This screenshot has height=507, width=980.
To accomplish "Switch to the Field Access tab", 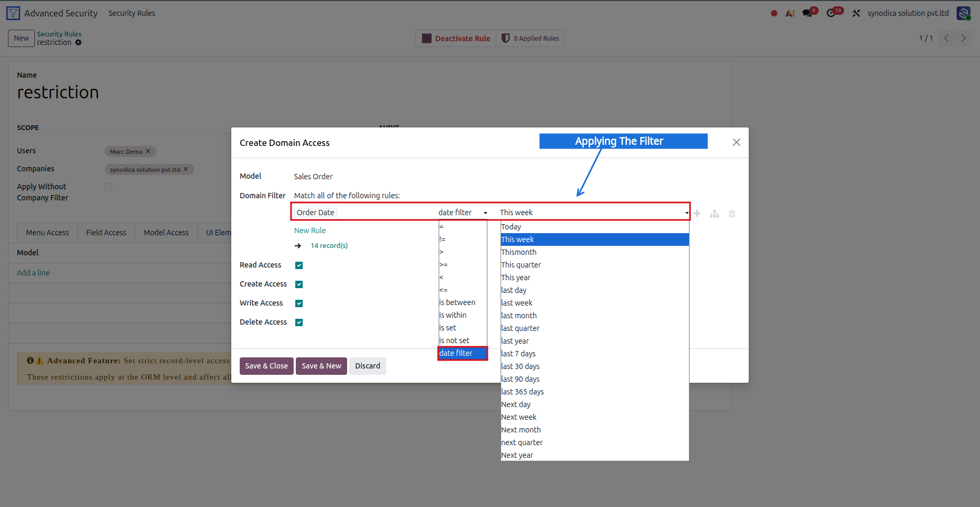I will [x=106, y=233].
